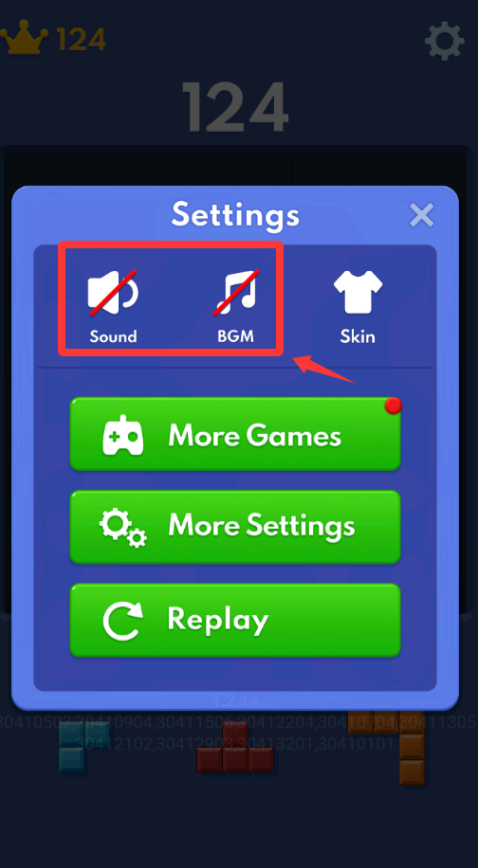This screenshot has height=868, width=478.
Task: Tap the double-gears icon on More Settings
Action: coord(123,528)
